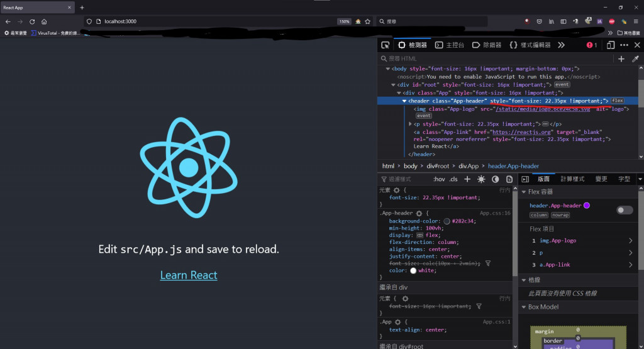The height and width of the screenshot is (349, 644).
Task: Click filter icon beside overridden calc font-size
Action: [x=488, y=263]
